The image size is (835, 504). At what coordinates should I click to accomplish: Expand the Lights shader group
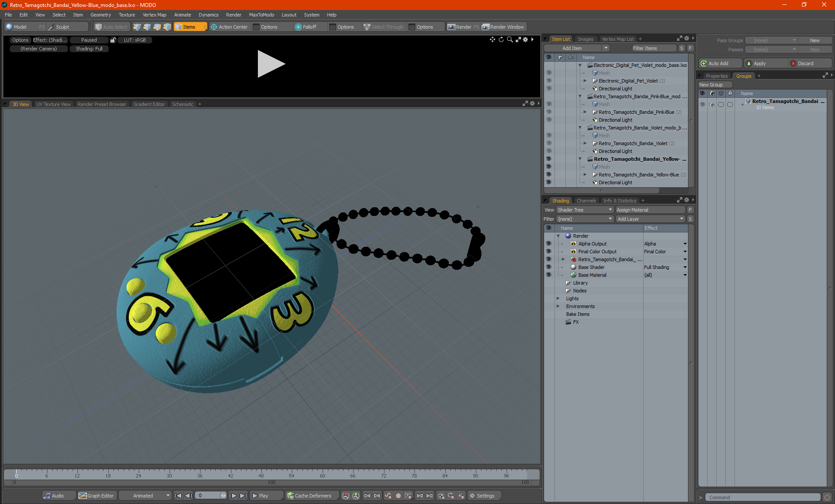558,298
